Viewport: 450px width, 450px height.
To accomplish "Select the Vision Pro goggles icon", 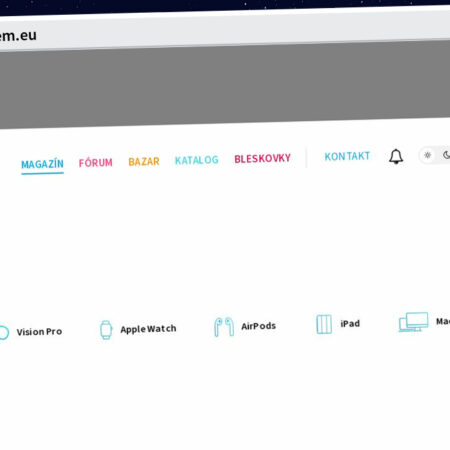I will (4, 333).
